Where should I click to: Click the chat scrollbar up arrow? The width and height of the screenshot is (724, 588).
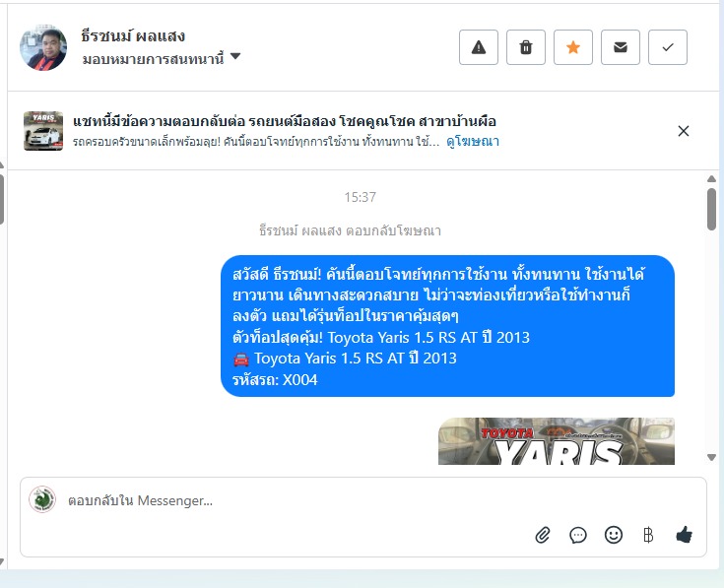[x=711, y=178]
